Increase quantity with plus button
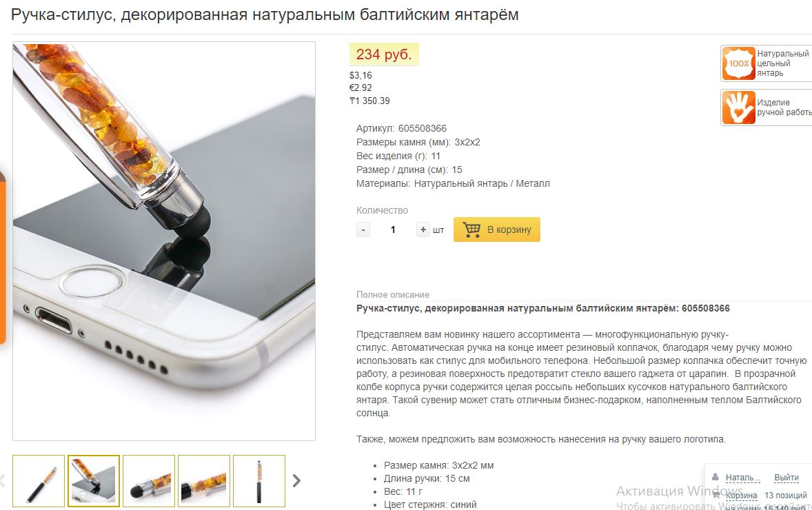The height and width of the screenshot is (510, 812). (x=423, y=229)
